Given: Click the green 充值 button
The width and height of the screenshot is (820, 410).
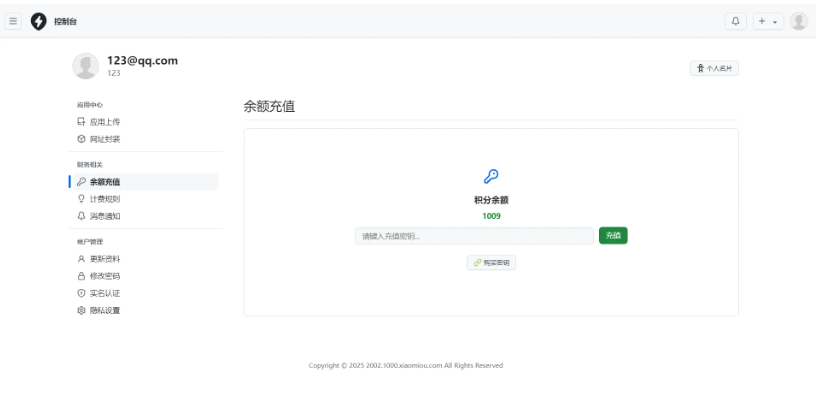Looking at the screenshot, I should [613, 235].
